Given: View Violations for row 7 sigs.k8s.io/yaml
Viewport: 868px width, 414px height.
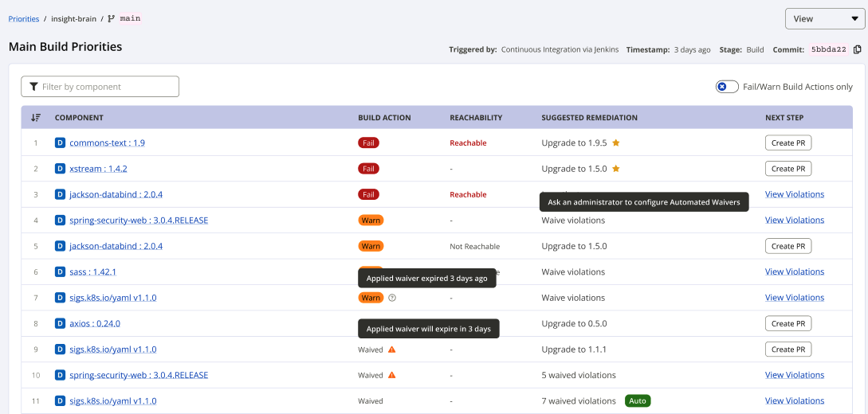Looking at the screenshot, I should click(795, 298).
